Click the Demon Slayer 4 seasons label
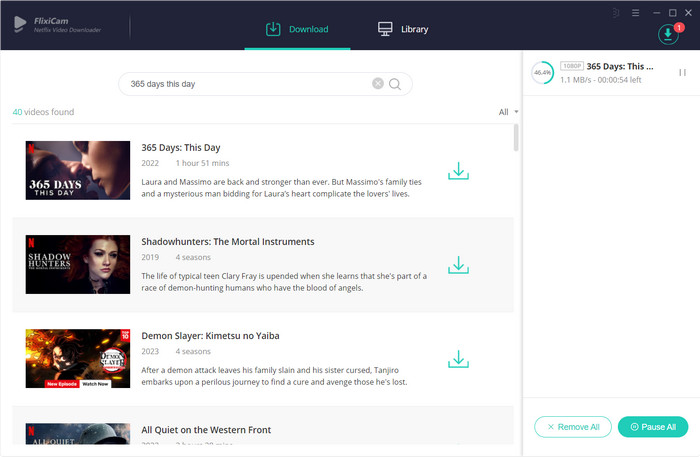Viewport: 700px width, 457px height. (193, 352)
